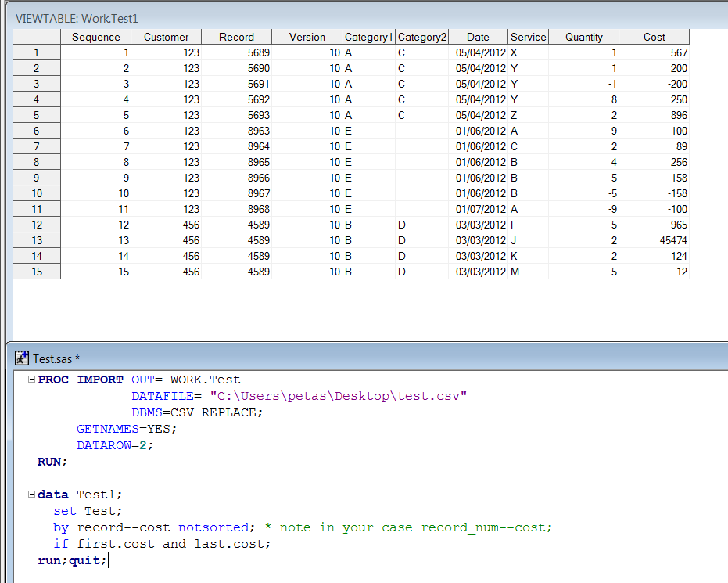Select the Category2 column header
Image resolution: width=728 pixels, height=583 pixels.
coord(421,37)
